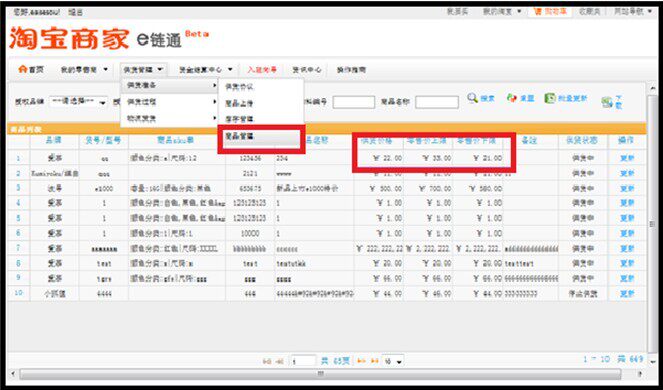Click the horizontal scrollbar's left arrow
The height and width of the screenshot is (390, 663).
click(x=13, y=374)
